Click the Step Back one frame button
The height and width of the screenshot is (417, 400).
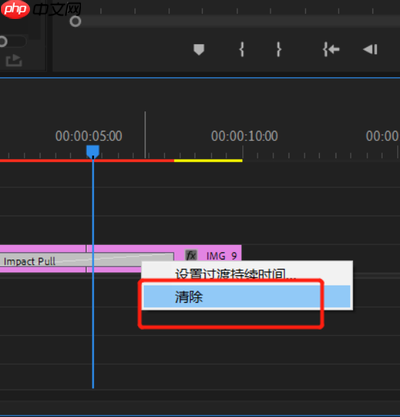point(370,50)
